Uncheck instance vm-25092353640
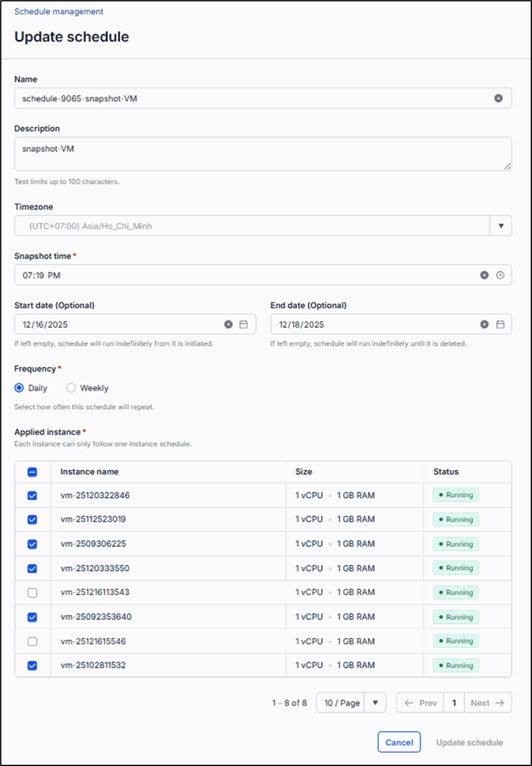This screenshot has height=766, width=532. coord(32,617)
